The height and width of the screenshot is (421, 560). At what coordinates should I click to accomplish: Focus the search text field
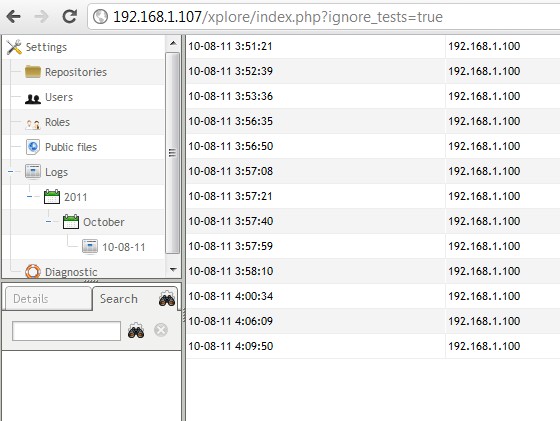[x=66, y=331]
